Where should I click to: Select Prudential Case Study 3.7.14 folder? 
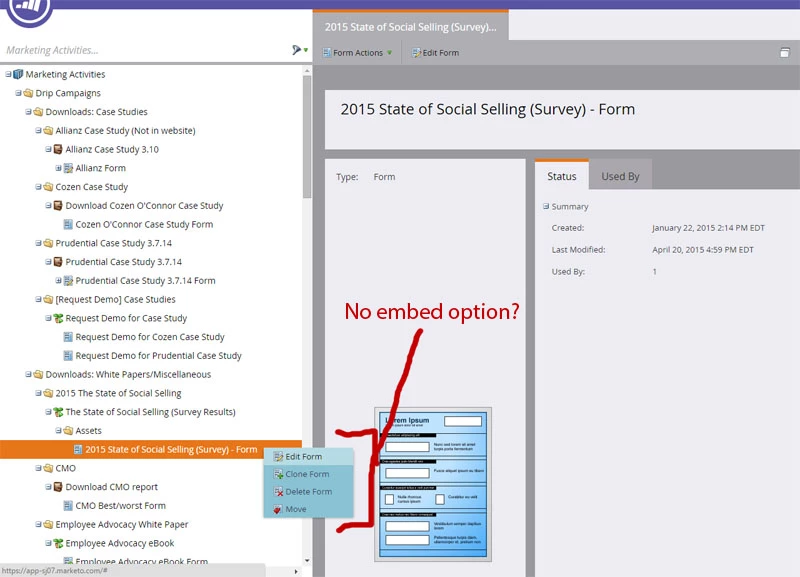[x=113, y=243]
